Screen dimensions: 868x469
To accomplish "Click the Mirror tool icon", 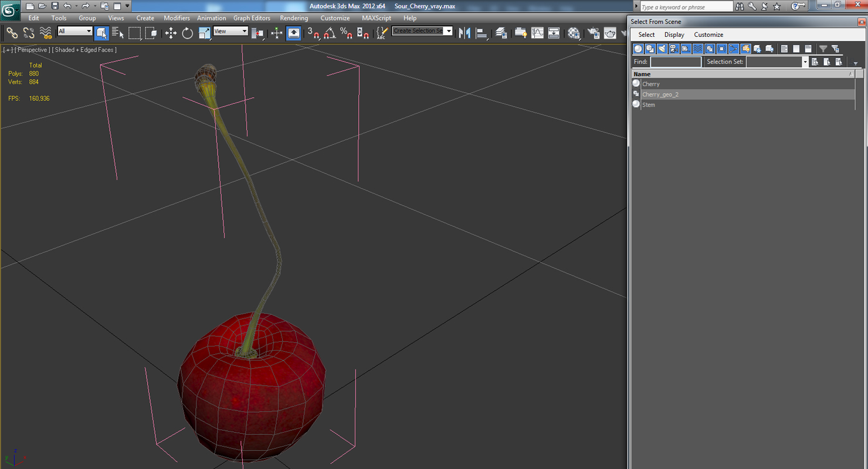I will pos(464,33).
